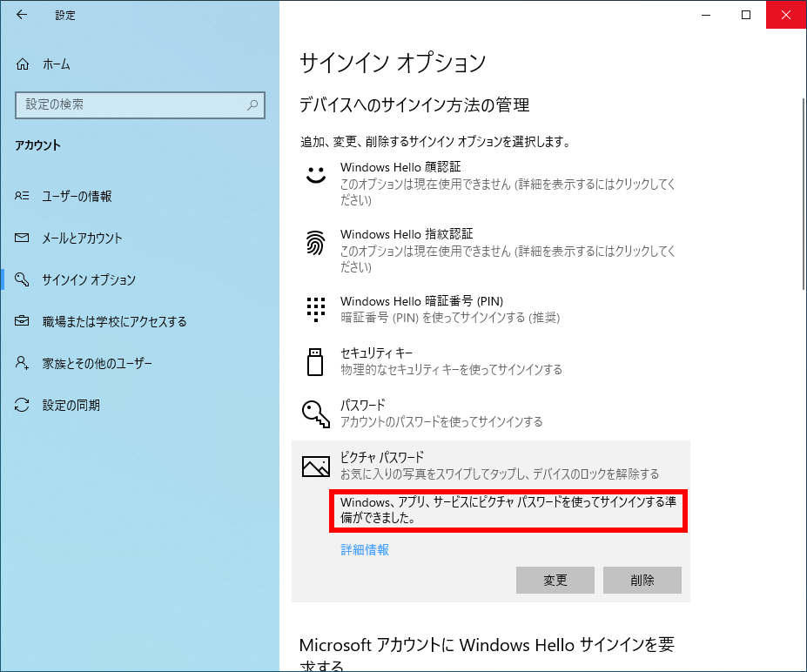
Task: Click the 設定の同期 sync arrows icon
Action: pos(22,405)
